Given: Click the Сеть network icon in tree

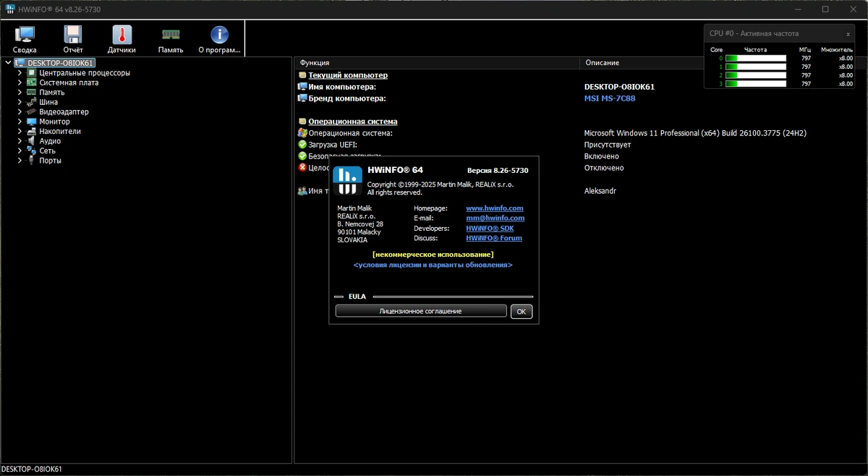Looking at the screenshot, I should pos(31,150).
